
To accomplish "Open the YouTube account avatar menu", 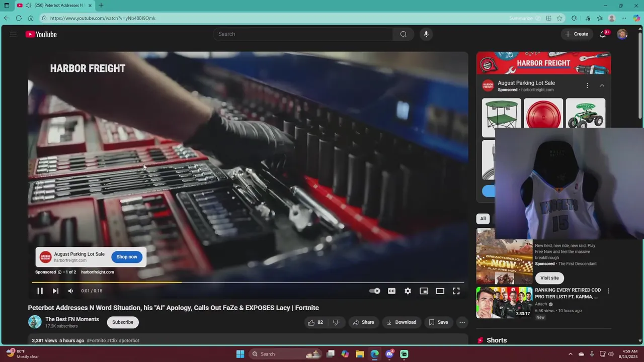I will coord(622,34).
